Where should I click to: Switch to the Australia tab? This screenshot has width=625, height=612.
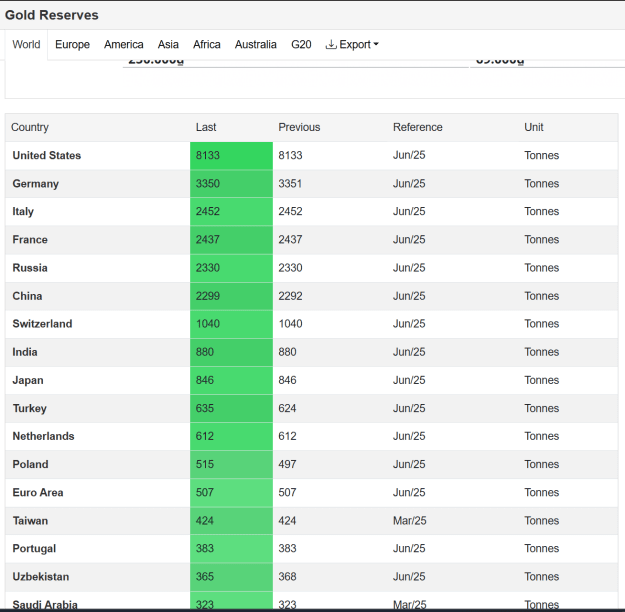[256, 44]
